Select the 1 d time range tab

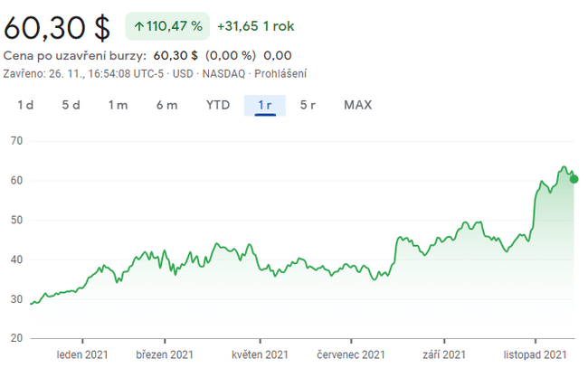pyautogui.click(x=25, y=105)
